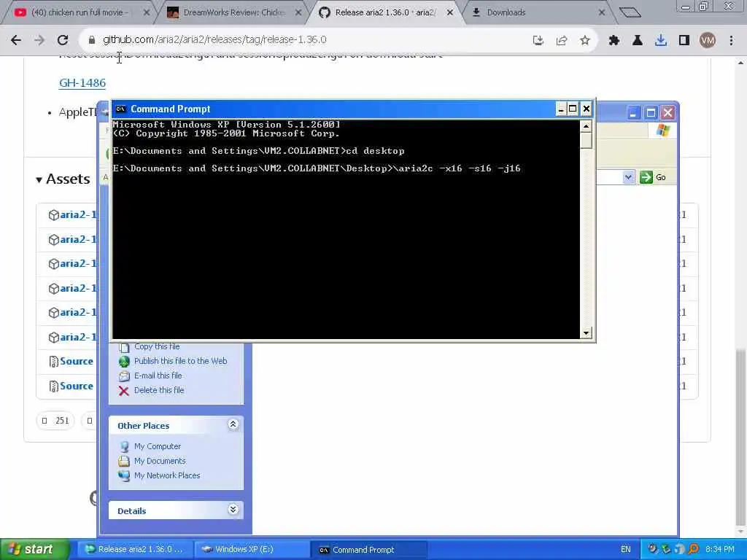Collapse the Assets section
The image size is (747, 560).
point(63,179)
